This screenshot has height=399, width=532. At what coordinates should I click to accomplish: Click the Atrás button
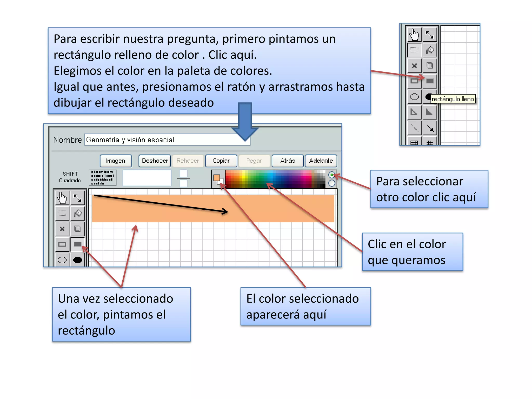(288, 161)
